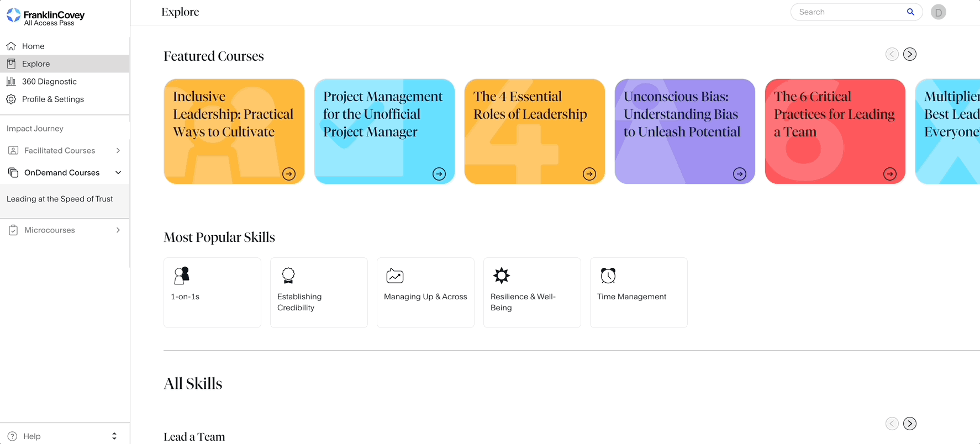980x444 pixels.
Task: Click the search magnifier icon
Action: point(910,12)
